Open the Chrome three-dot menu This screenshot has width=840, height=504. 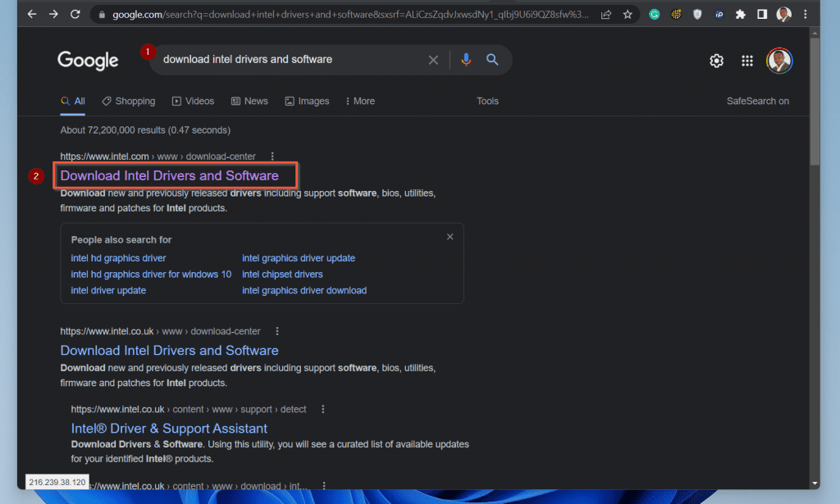806,15
